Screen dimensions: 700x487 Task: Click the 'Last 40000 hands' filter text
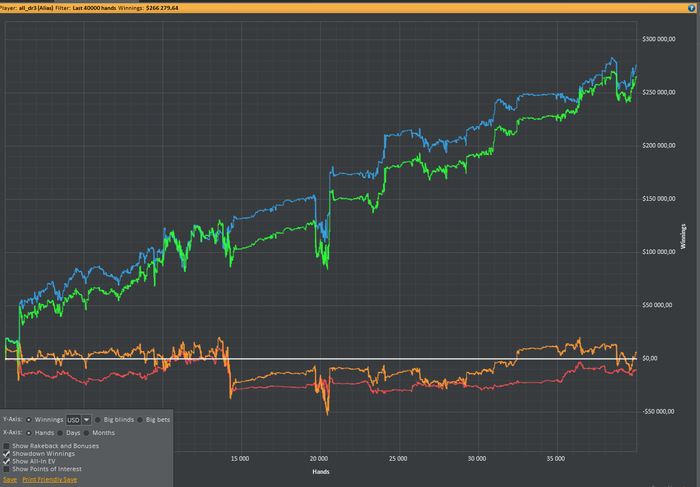pyautogui.click(x=94, y=8)
